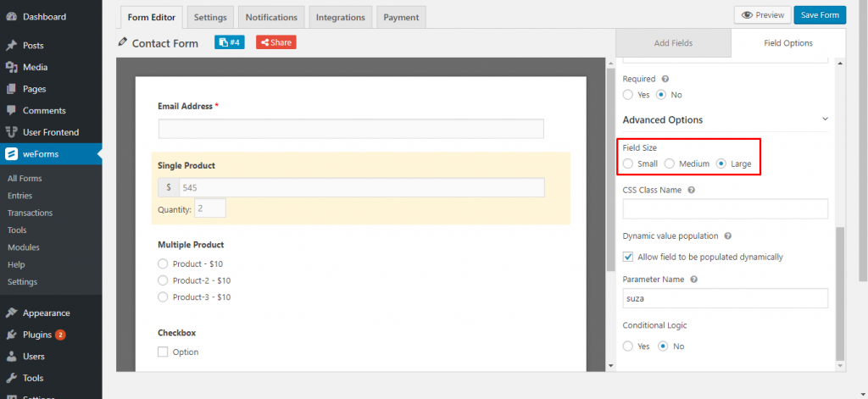The width and height of the screenshot is (868, 399).
Task: Open the Integrations tab
Action: click(341, 17)
